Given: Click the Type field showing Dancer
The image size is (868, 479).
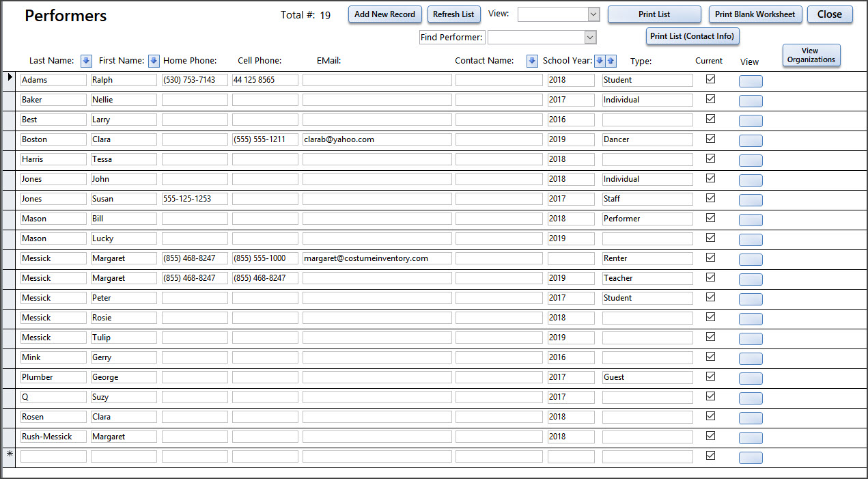Looking at the screenshot, I should (647, 139).
